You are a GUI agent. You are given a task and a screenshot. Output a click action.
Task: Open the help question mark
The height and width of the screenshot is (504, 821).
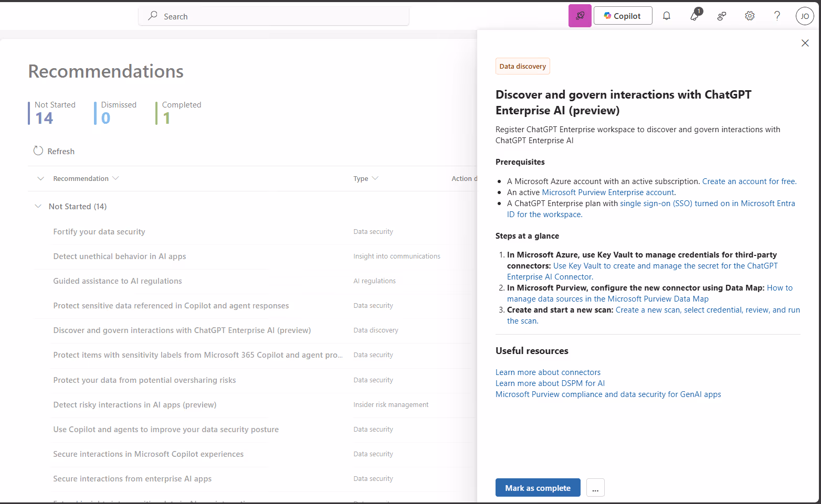777,16
